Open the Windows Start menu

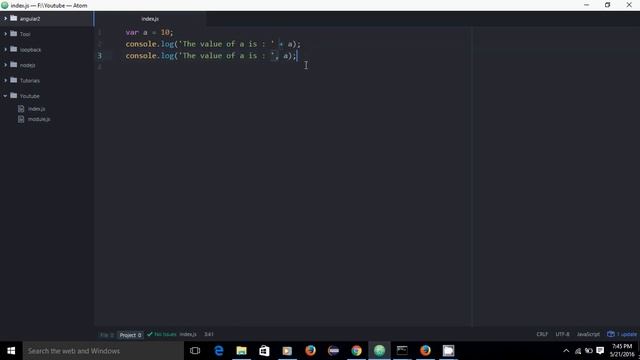pyautogui.click(x=11, y=351)
